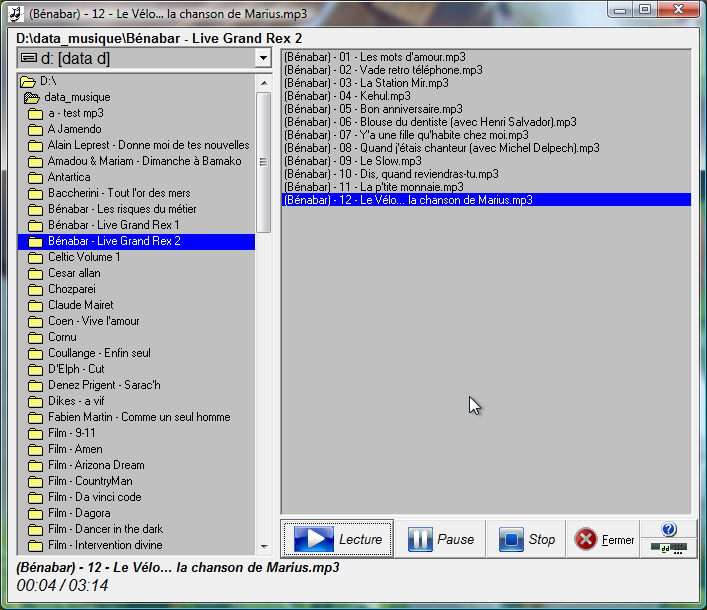Click the open folder icon beside D:\
Screen dimensions: 707x610
click(x=28, y=82)
